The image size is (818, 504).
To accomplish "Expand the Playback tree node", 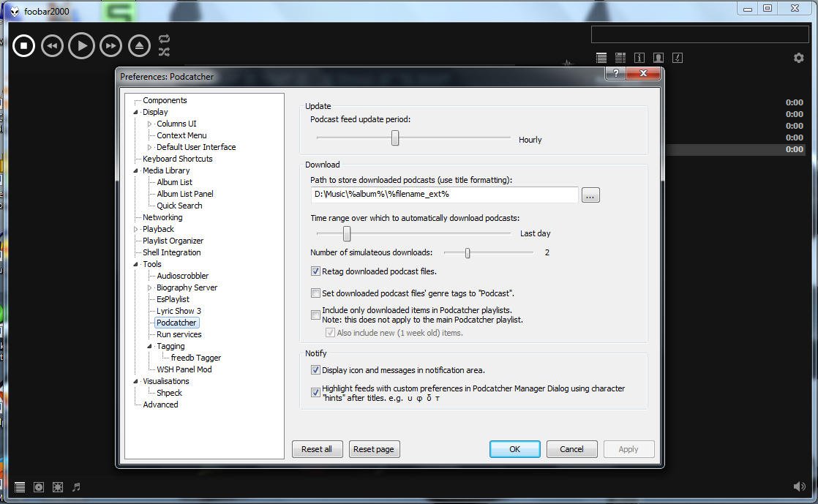I will point(136,229).
